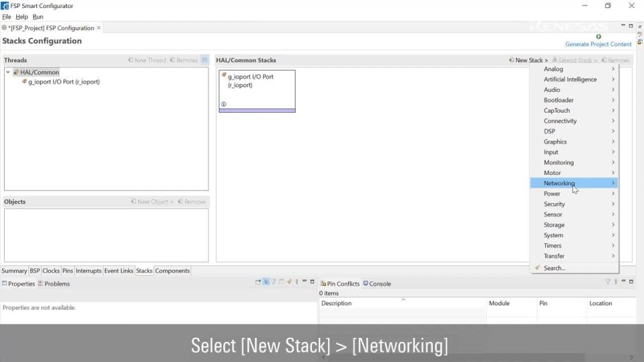The width and height of the screenshot is (644, 362).
Task: Open the Help menu
Action: pyautogui.click(x=21, y=17)
